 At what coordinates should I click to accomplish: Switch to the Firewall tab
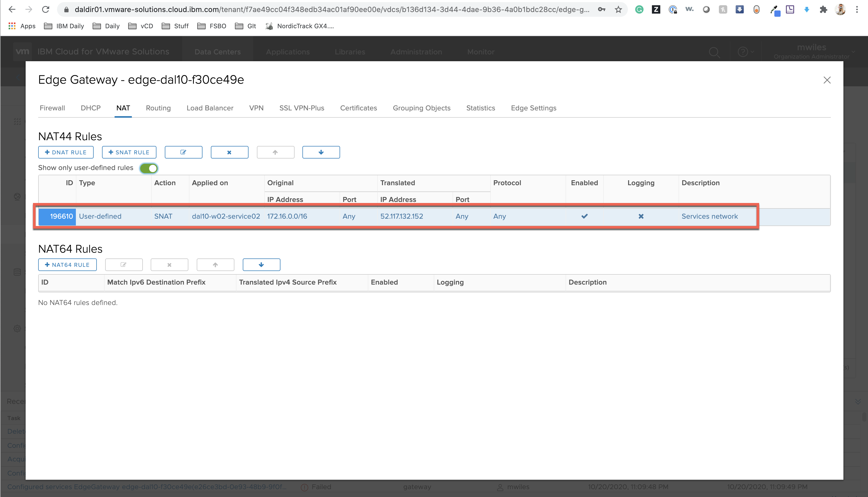(x=52, y=108)
